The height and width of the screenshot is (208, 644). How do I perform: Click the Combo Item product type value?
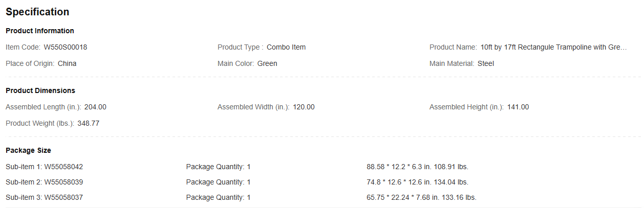pyautogui.click(x=286, y=47)
